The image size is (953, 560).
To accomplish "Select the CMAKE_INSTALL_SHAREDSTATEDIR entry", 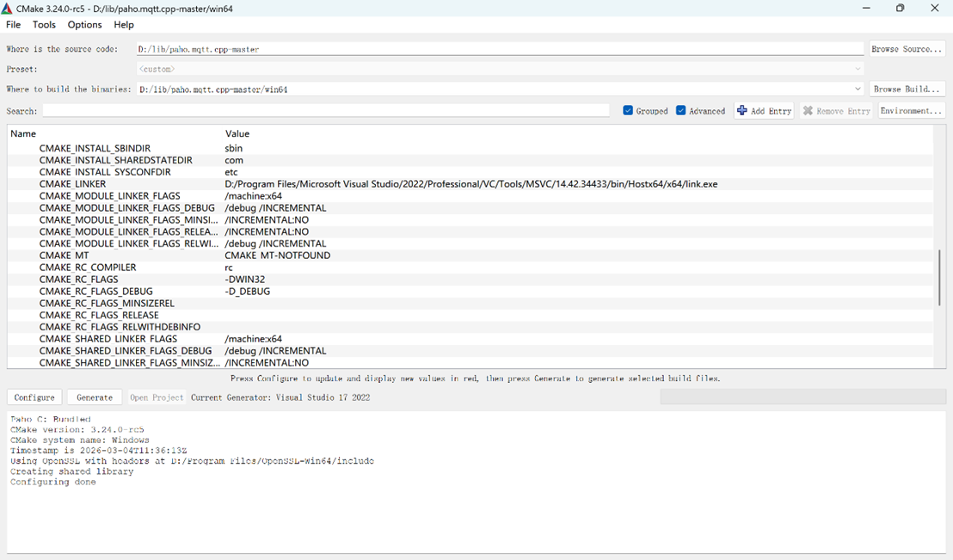I will (115, 161).
